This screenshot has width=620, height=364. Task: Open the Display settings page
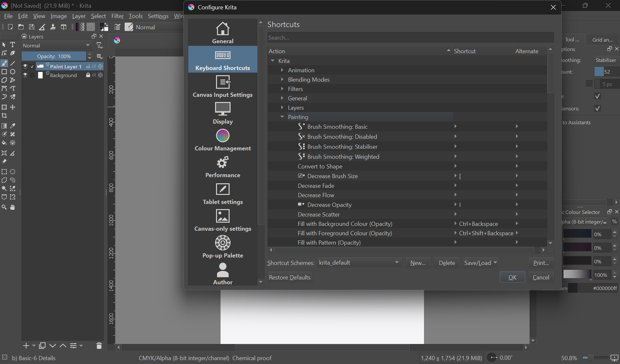pos(222,113)
